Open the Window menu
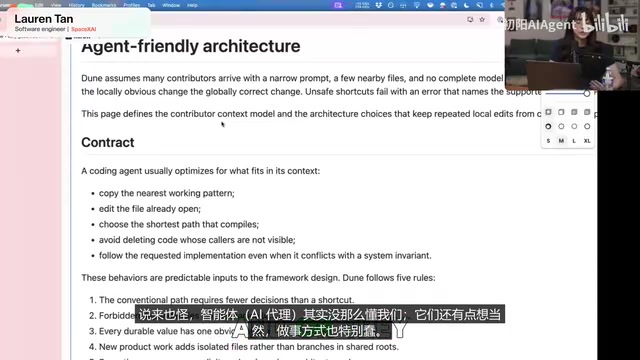This screenshot has height=360, width=640. click(x=171, y=5)
